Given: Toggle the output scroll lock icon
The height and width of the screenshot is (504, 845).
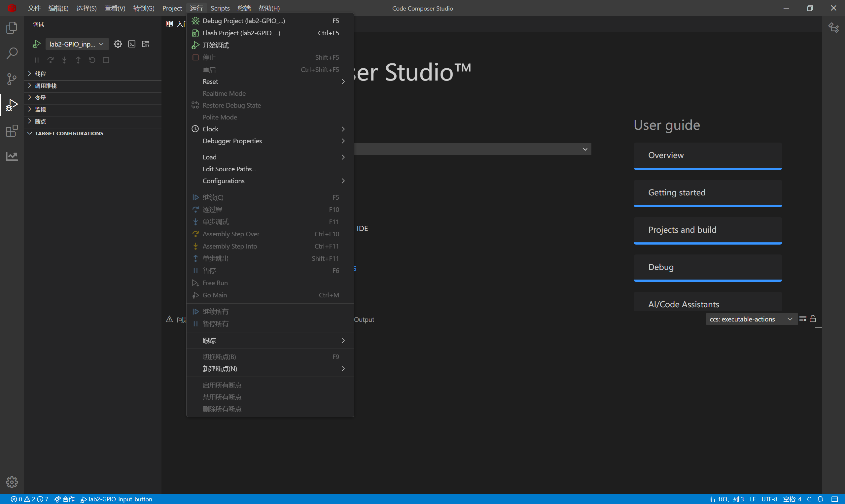Looking at the screenshot, I should pos(813,319).
